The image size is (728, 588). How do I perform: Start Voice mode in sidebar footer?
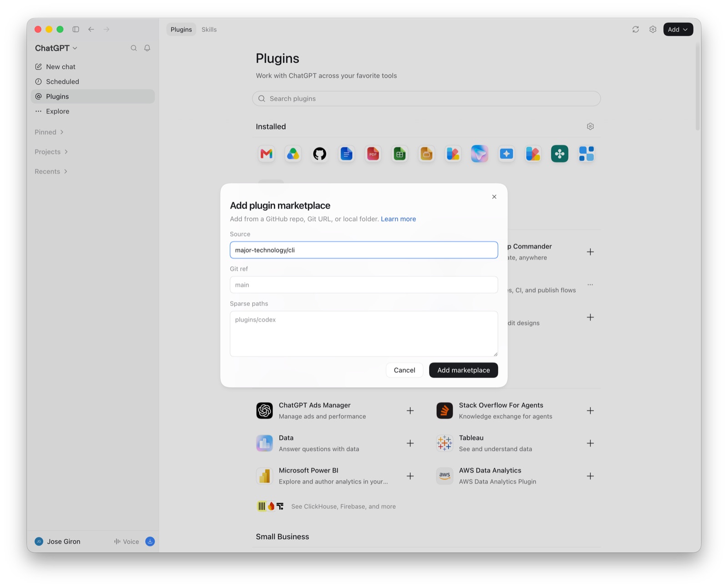(x=126, y=542)
